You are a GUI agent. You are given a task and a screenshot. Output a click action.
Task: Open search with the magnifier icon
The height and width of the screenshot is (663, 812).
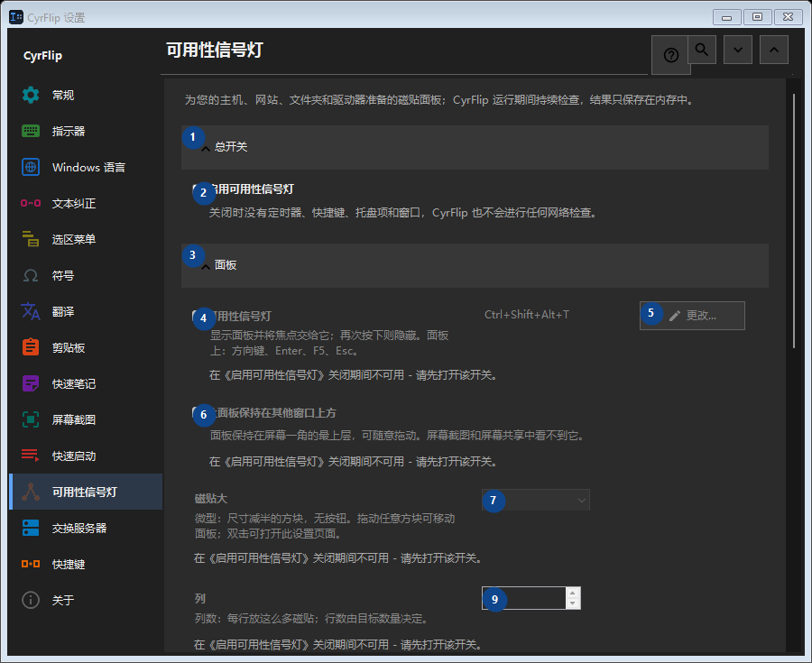click(702, 50)
